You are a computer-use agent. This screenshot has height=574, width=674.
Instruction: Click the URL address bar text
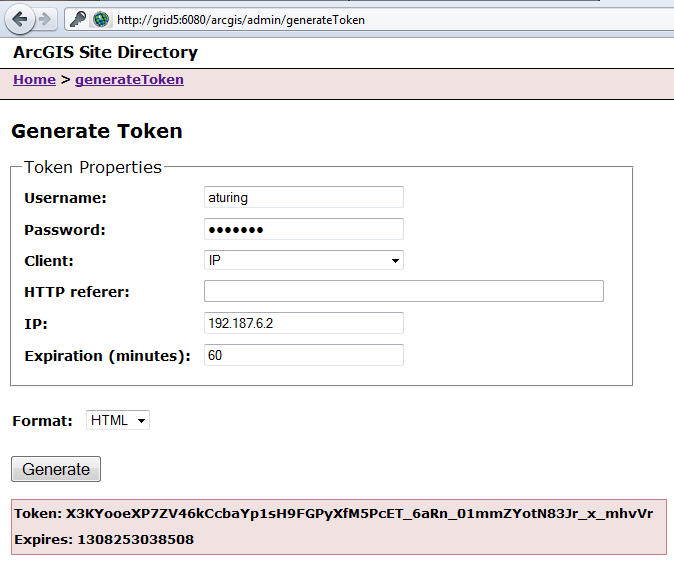[240, 20]
